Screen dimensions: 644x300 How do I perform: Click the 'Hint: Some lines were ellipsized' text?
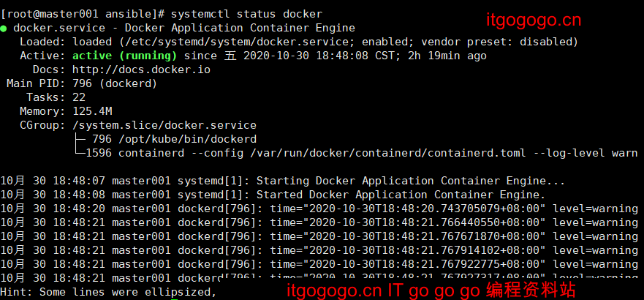(108, 292)
